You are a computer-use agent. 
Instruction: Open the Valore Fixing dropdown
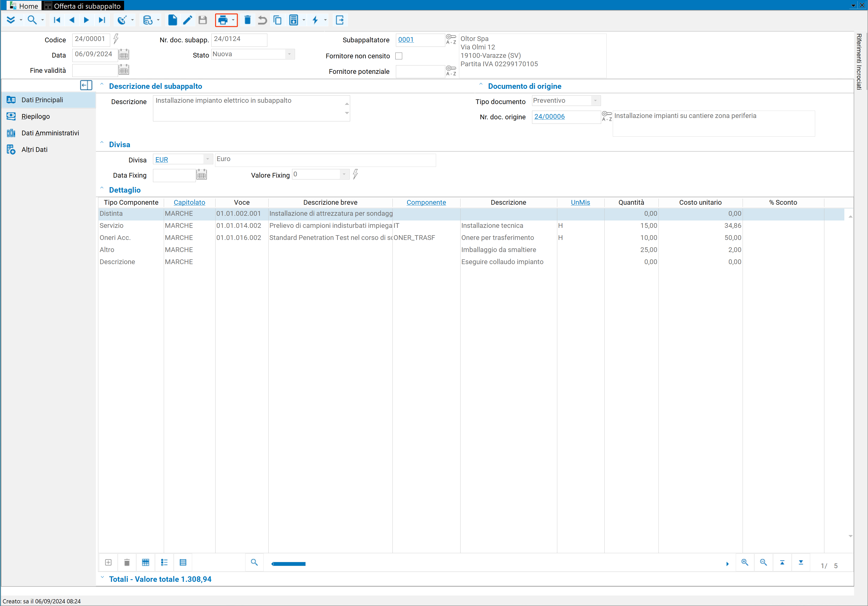pyautogui.click(x=344, y=174)
